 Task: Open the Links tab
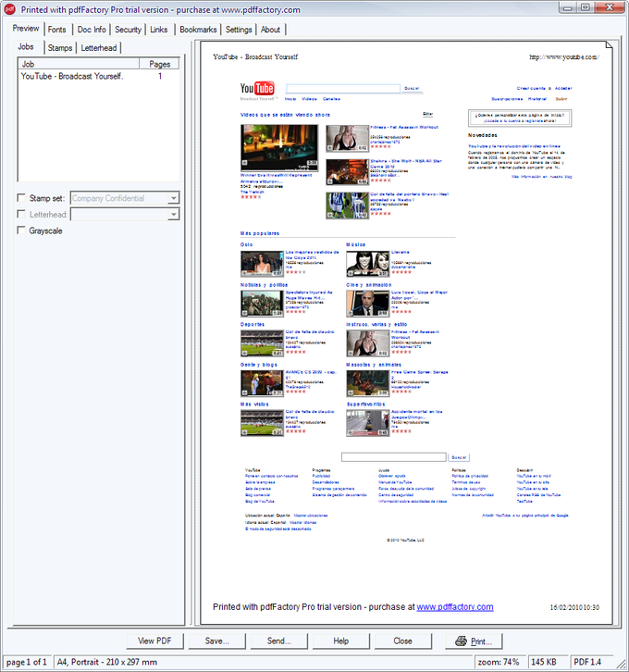[x=159, y=30]
